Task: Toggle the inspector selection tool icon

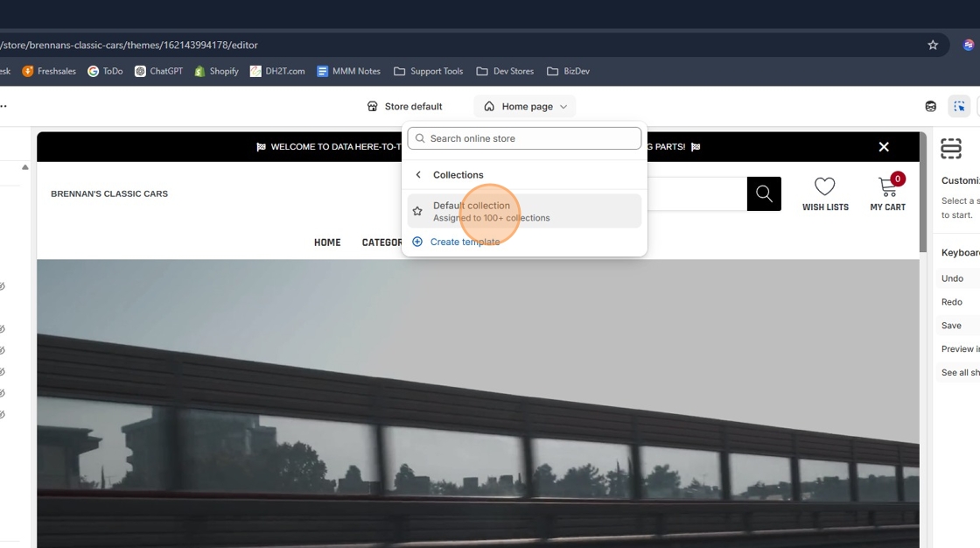Action: point(959,106)
